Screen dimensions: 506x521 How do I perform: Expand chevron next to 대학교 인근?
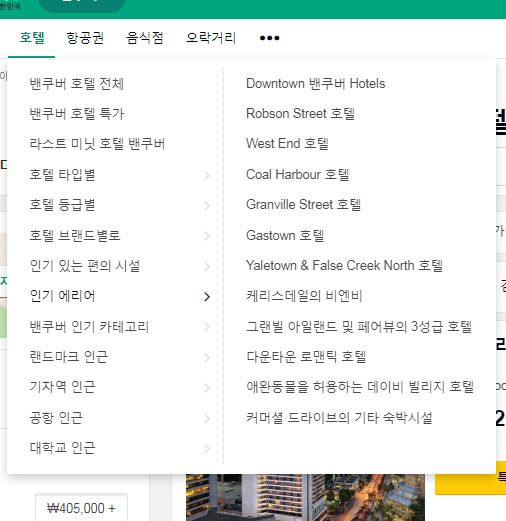click(207, 449)
